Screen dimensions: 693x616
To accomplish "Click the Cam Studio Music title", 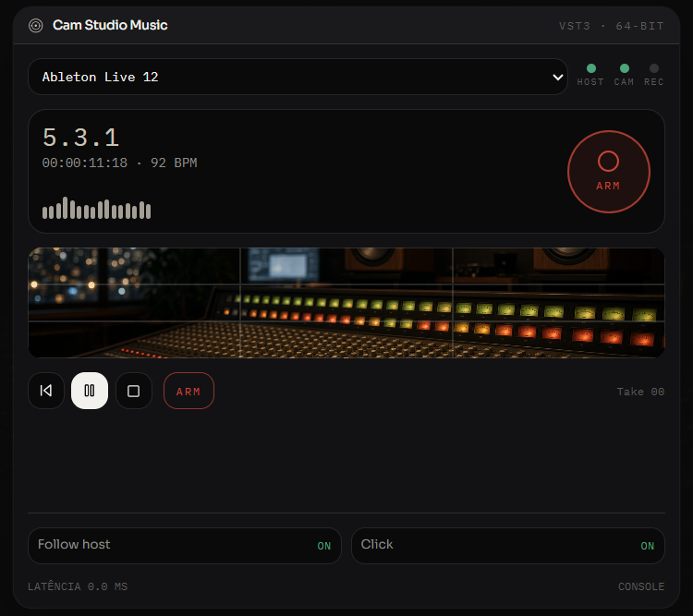I will point(110,25).
